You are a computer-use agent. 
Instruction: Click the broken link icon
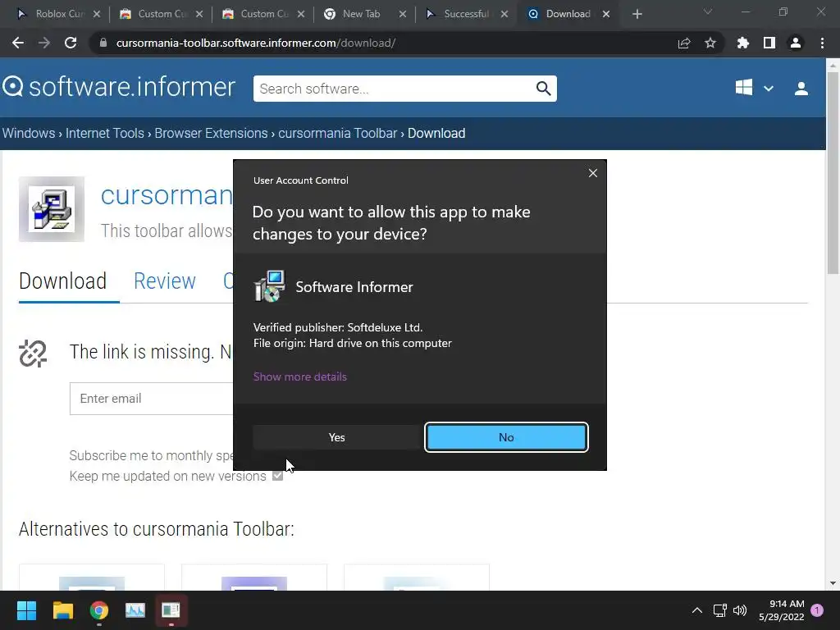pyautogui.click(x=33, y=354)
